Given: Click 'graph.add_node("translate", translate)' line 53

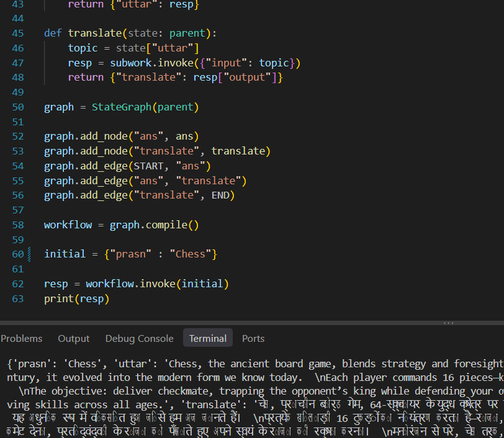Looking at the screenshot, I should (157, 151).
